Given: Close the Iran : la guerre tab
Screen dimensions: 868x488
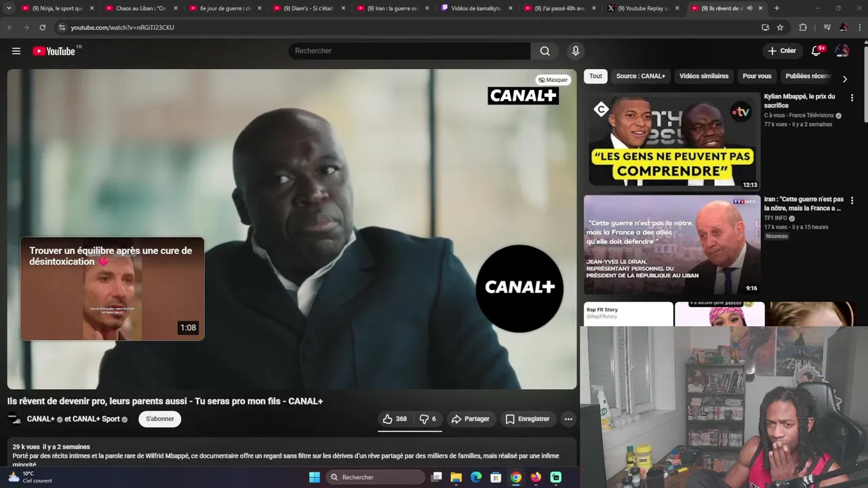Looking at the screenshot, I should [x=427, y=8].
